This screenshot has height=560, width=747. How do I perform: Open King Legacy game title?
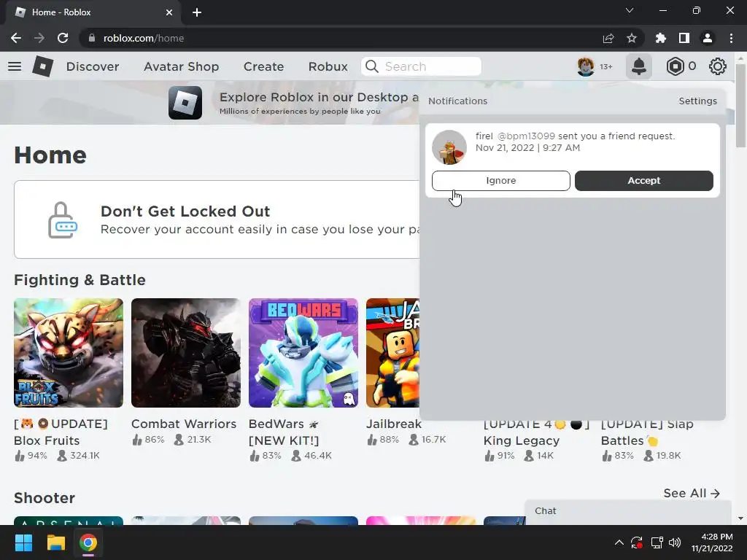click(535, 432)
